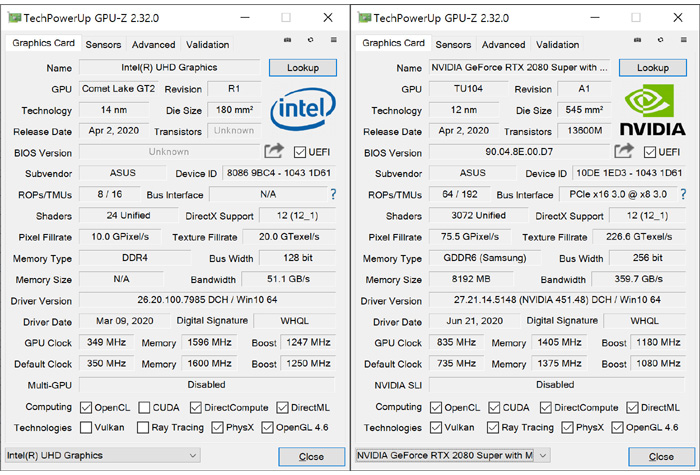Click Lookup button for NVIDIA GPU

click(653, 68)
